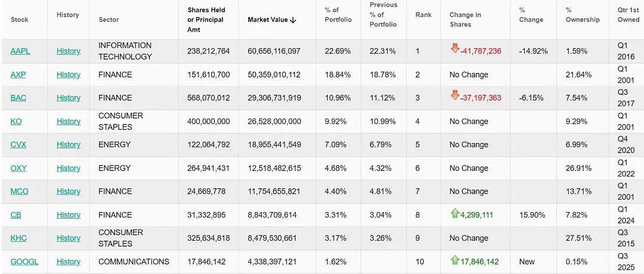The height and width of the screenshot is (274, 644).
Task: Open the KHC ticker link
Action: coord(19,238)
